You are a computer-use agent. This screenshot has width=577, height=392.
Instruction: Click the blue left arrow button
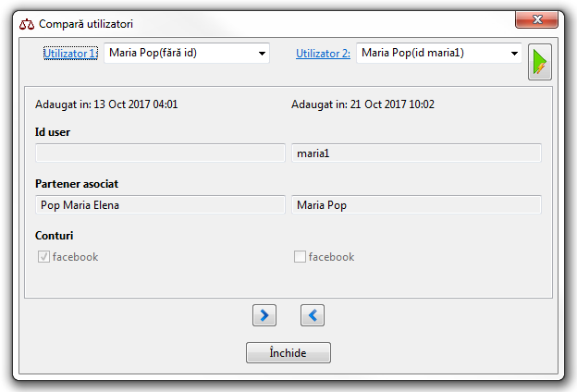coord(313,315)
